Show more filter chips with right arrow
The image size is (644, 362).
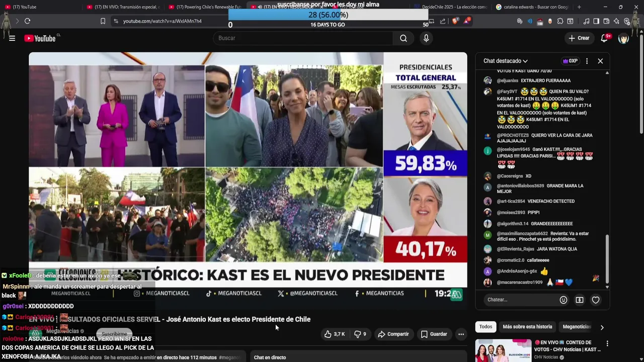602,327
